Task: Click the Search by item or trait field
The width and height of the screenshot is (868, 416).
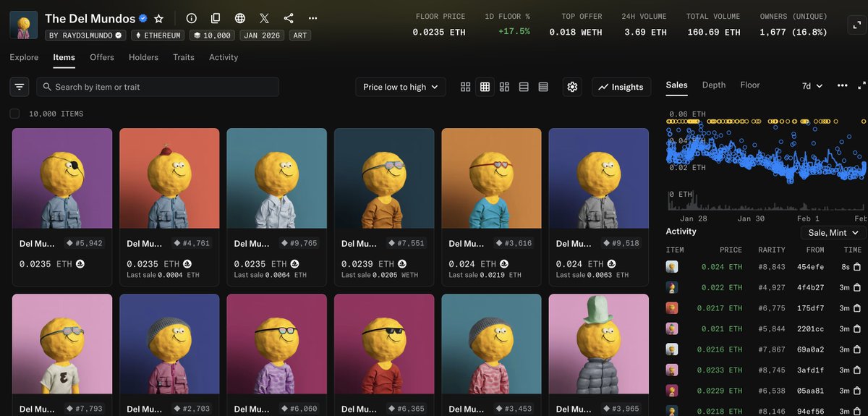Action: 158,87
